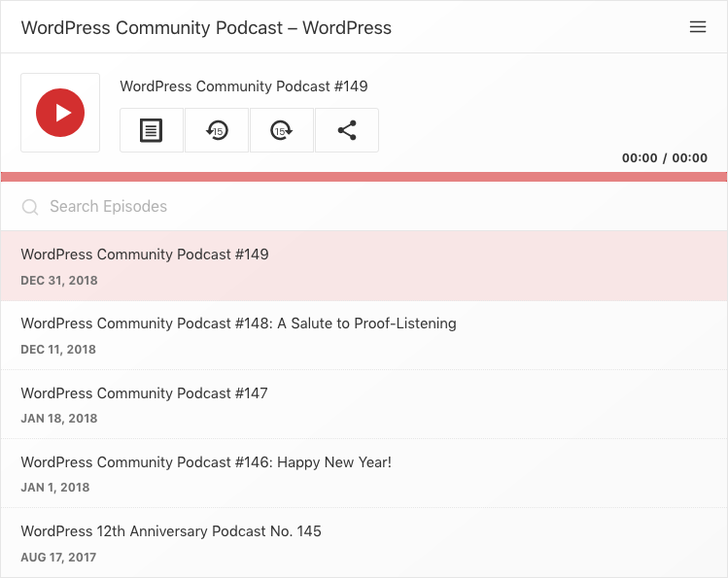The width and height of the screenshot is (728, 578).
Task: Select WordPress Community Podcast #149 in list
Action: pos(364,266)
